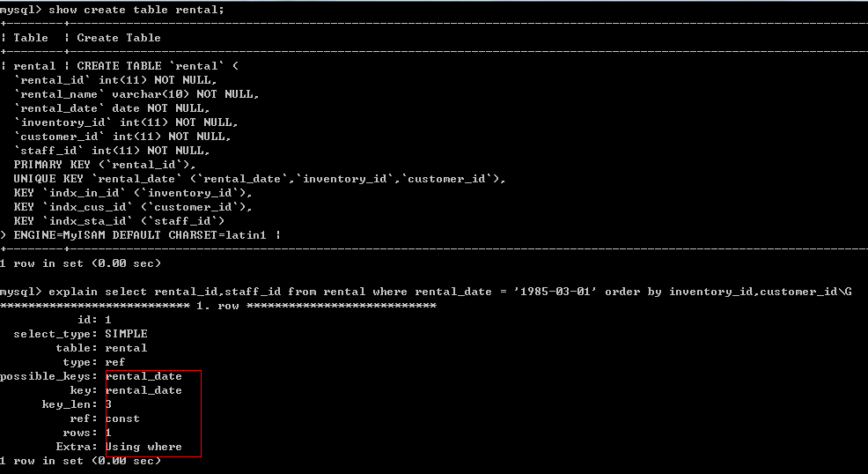This screenshot has height=474, width=868.
Task: Click the KEY indx_cus_id line
Action: pyautogui.click(x=133, y=207)
